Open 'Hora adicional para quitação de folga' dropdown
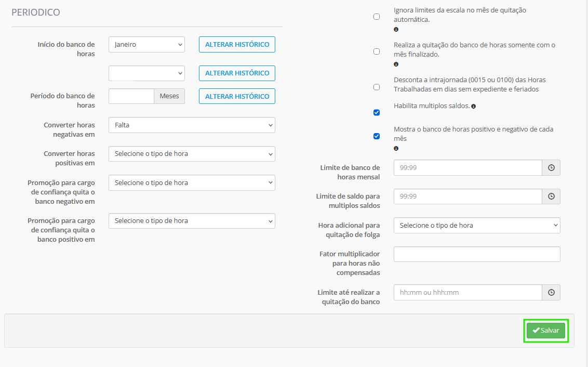588x367 pixels. [x=477, y=226]
